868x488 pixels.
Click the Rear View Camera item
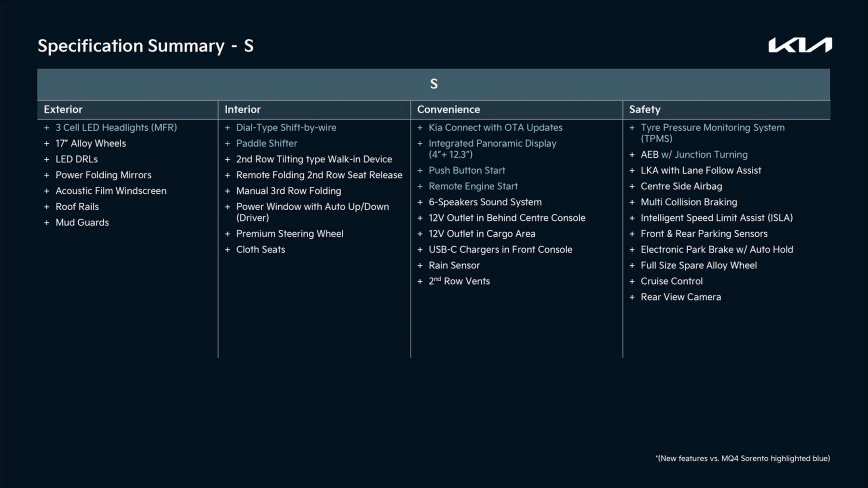[x=680, y=297]
